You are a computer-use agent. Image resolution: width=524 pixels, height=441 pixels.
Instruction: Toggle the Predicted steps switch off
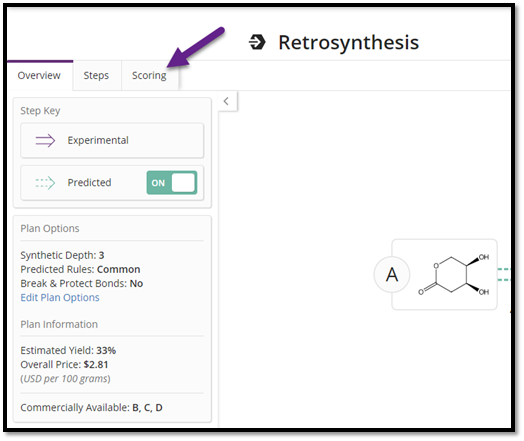click(x=172, y=183)
